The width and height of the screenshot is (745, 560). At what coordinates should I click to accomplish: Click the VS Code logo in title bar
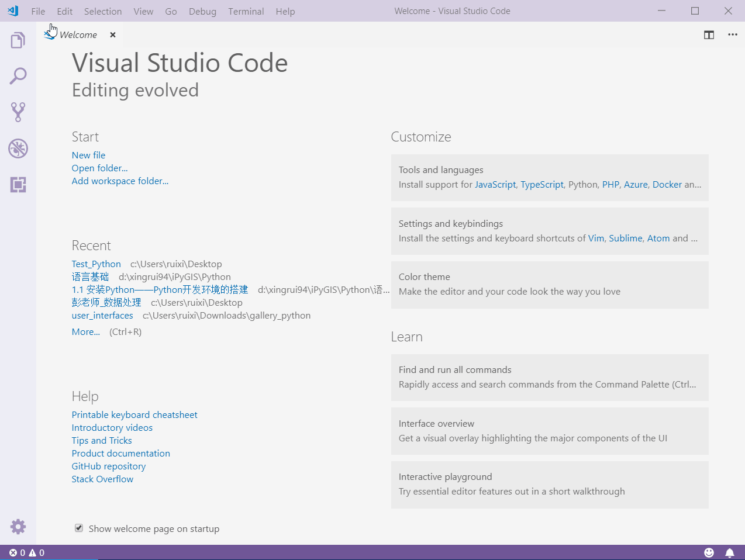pos(13,11)
